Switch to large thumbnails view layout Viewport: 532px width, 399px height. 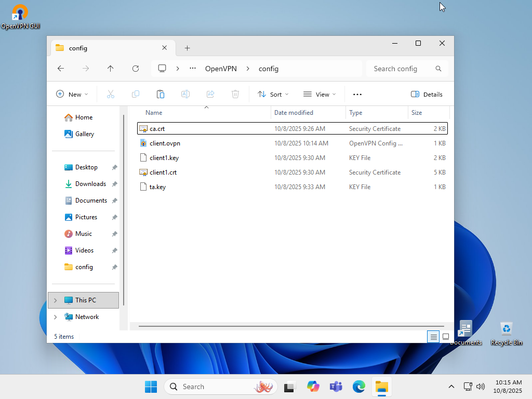(446, 337)
